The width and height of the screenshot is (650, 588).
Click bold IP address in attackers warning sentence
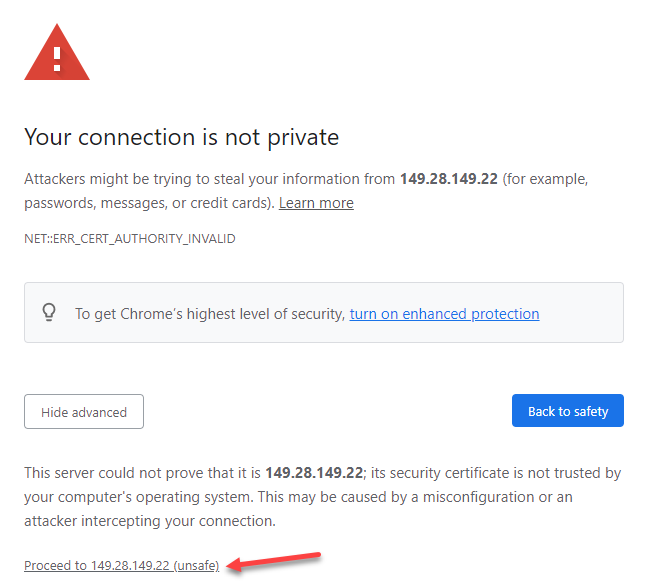(448, 179)
